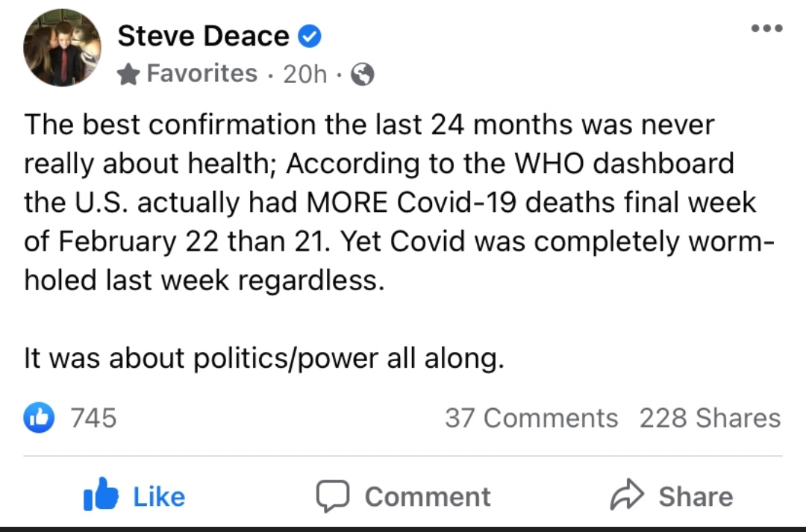Click the share arrow icon
The image size is (806, 532).
pos(627,496)
